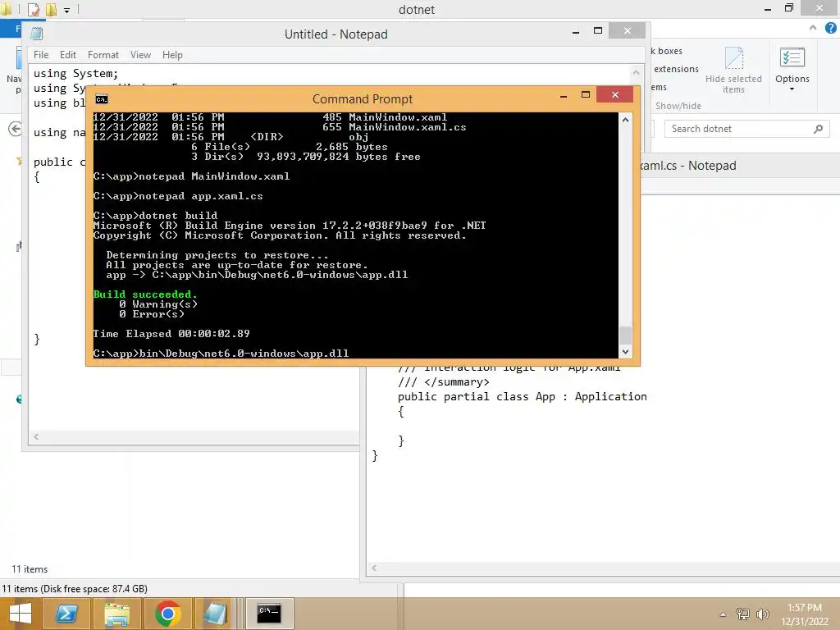Open the blue Help question-mark icon in Explorer
The image size is (840, 630).
(830, 28)
